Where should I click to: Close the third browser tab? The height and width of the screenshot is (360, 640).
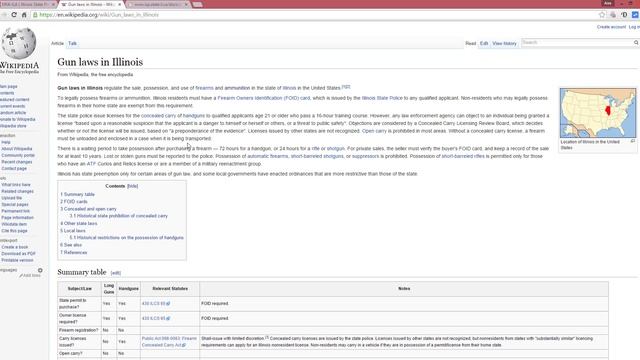coord(186,4)
